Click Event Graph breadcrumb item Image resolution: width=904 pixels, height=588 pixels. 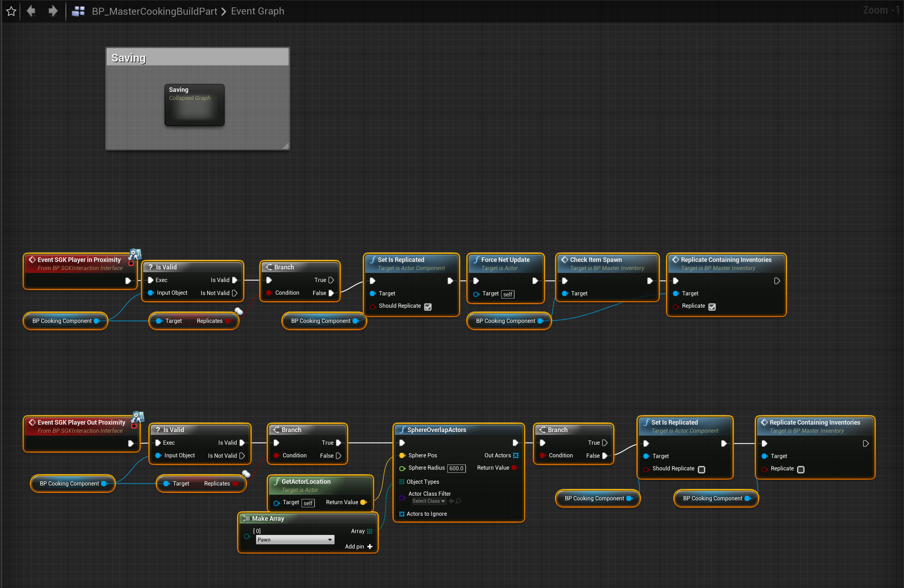257,11
